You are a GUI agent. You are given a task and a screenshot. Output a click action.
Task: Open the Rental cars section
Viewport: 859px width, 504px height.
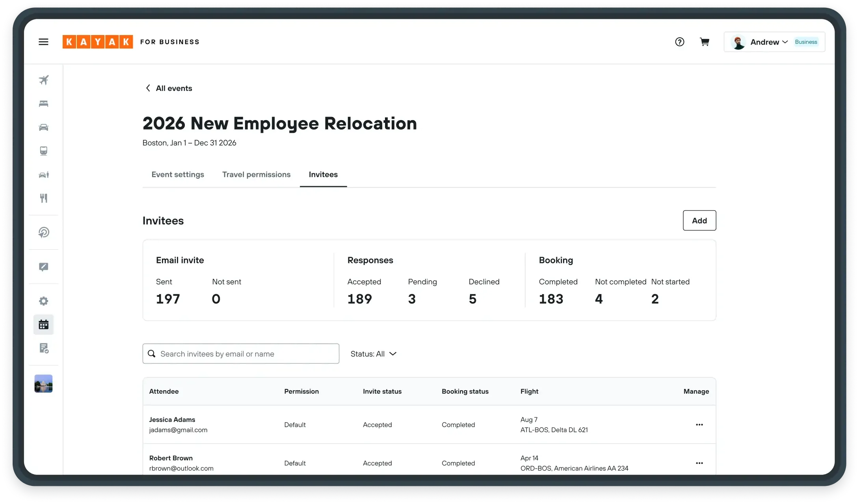point(43,127)
